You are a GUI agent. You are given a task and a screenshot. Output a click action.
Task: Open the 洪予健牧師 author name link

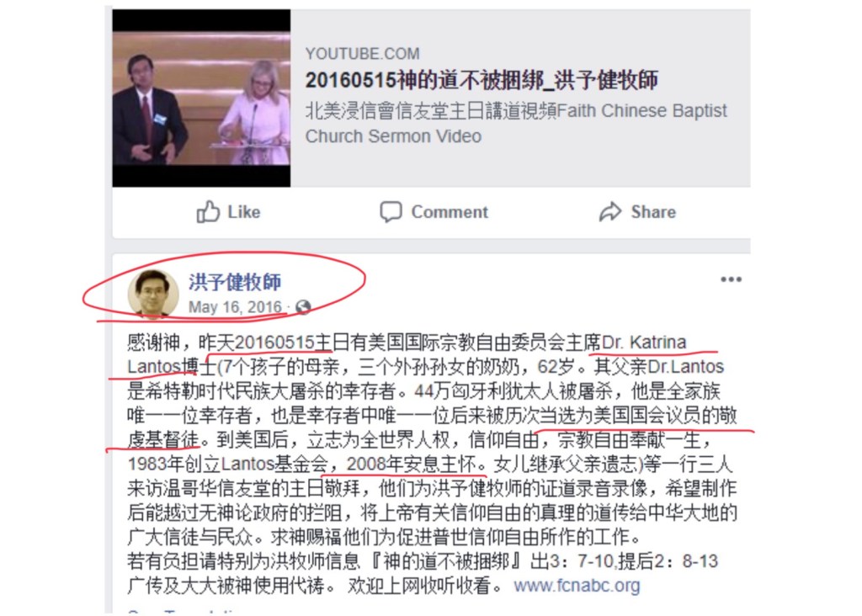tap(235, 282)
